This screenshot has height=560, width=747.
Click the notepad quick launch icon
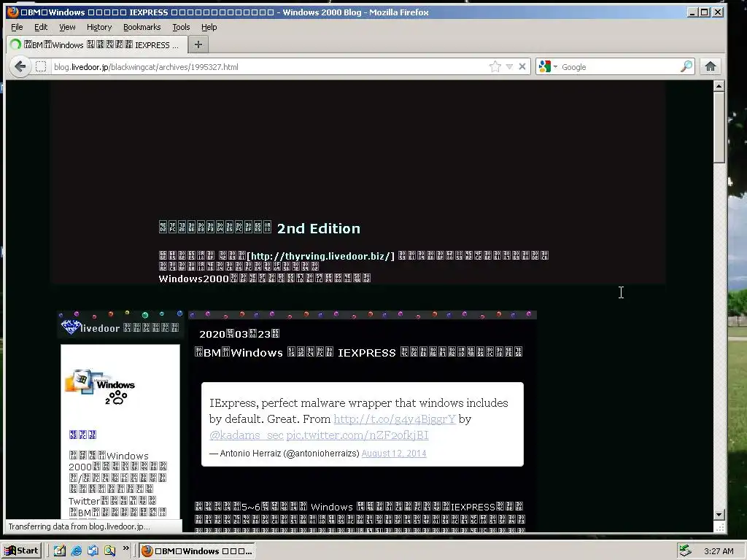pyautogui.click(x=60, y=551)
